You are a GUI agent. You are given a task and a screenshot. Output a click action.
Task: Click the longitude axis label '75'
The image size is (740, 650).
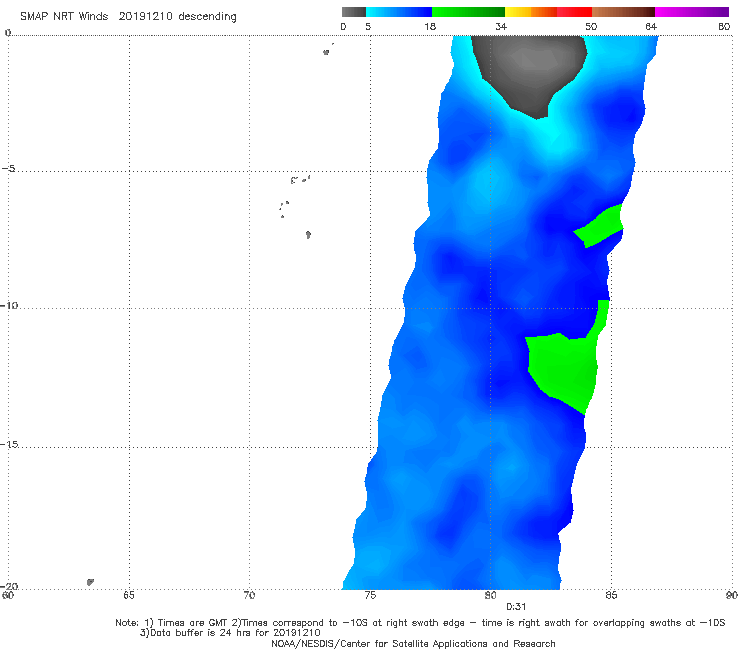370,595
